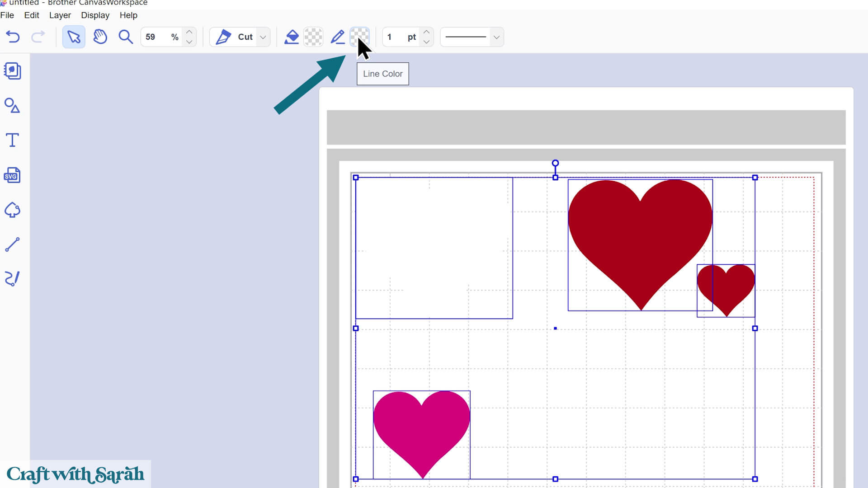Select the arrow Select tool
Screen dimensions: 868x488
pyautogui.click(x=74, y=37)
